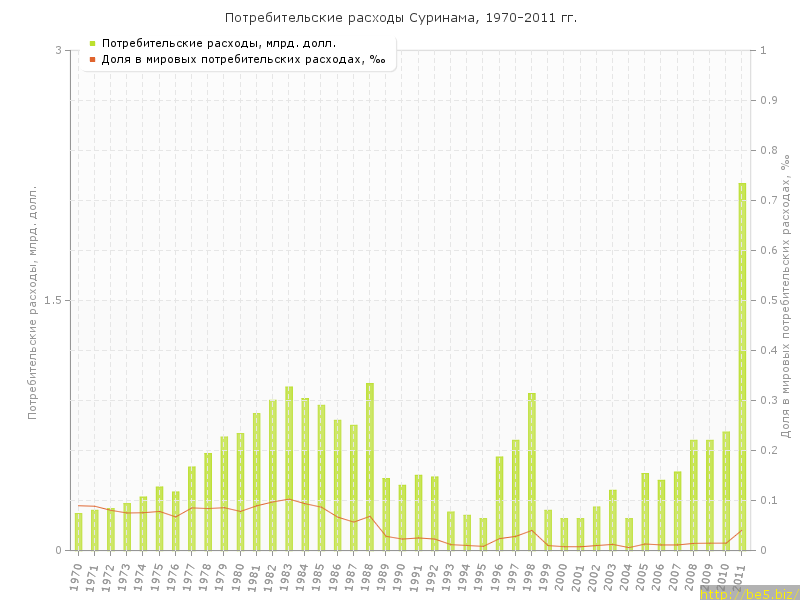Click the bar for year 1970
The image size is (800, 600).
click(79, 531)
